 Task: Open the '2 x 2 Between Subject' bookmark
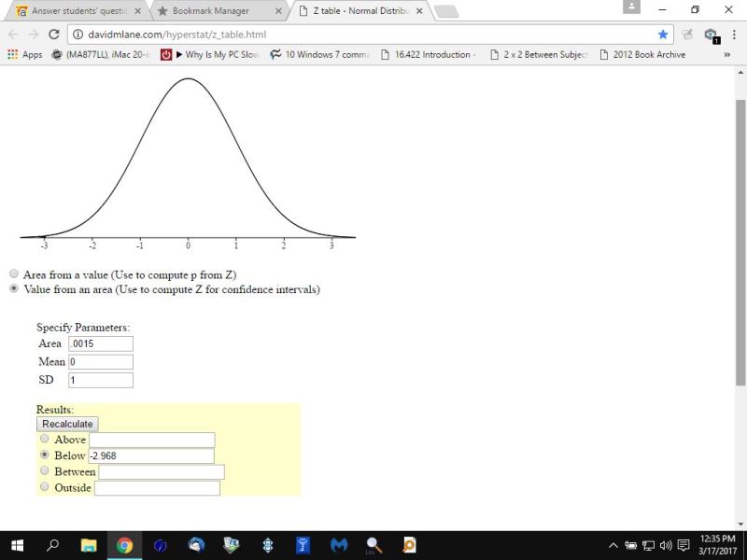coord(539,55)
